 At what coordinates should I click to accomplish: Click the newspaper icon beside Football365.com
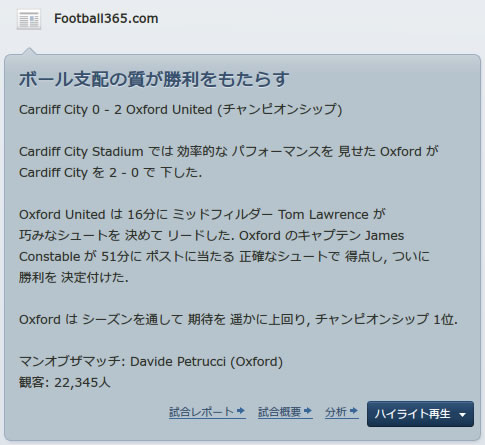[29, 19]
